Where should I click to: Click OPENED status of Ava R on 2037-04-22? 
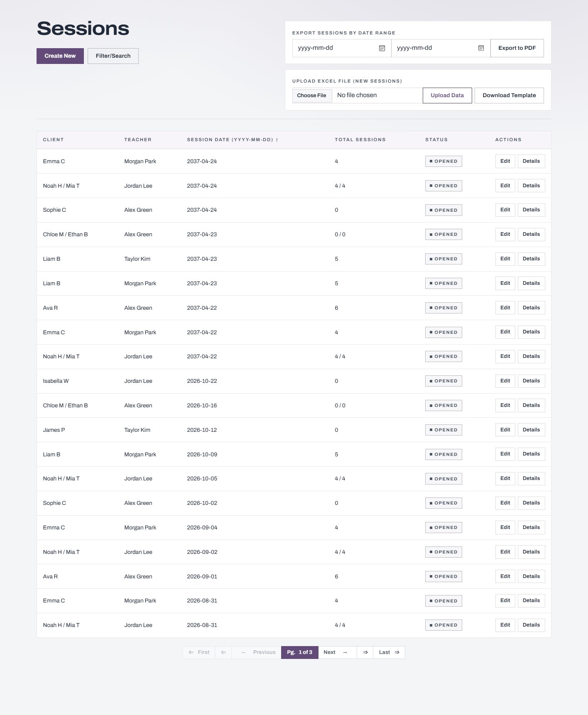[x=443, y=308]
